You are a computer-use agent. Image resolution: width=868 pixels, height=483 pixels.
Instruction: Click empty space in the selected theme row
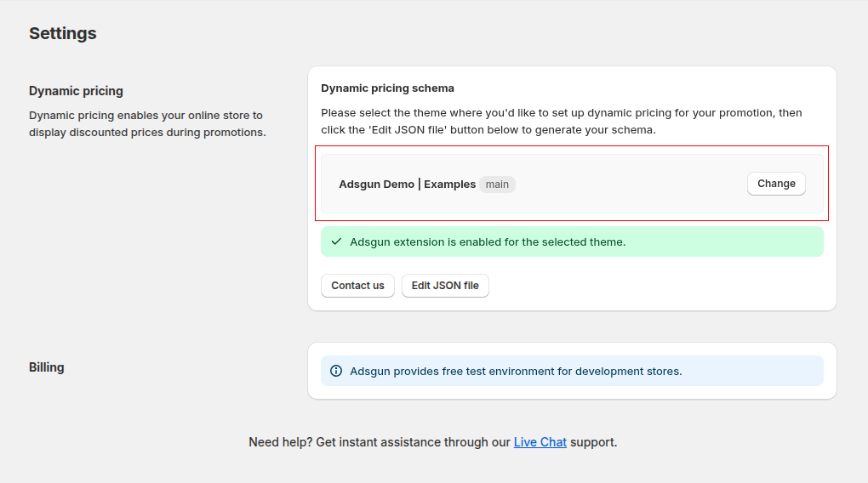tap(630, 185)
